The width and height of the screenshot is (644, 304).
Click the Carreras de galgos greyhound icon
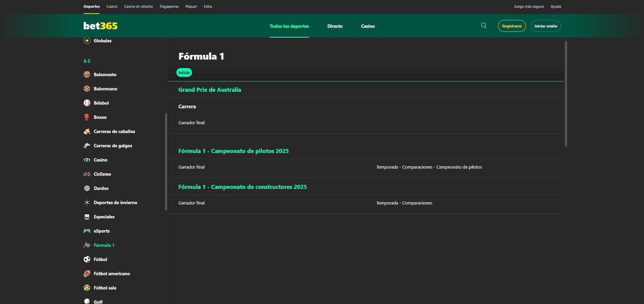click(x=87, y=146)
